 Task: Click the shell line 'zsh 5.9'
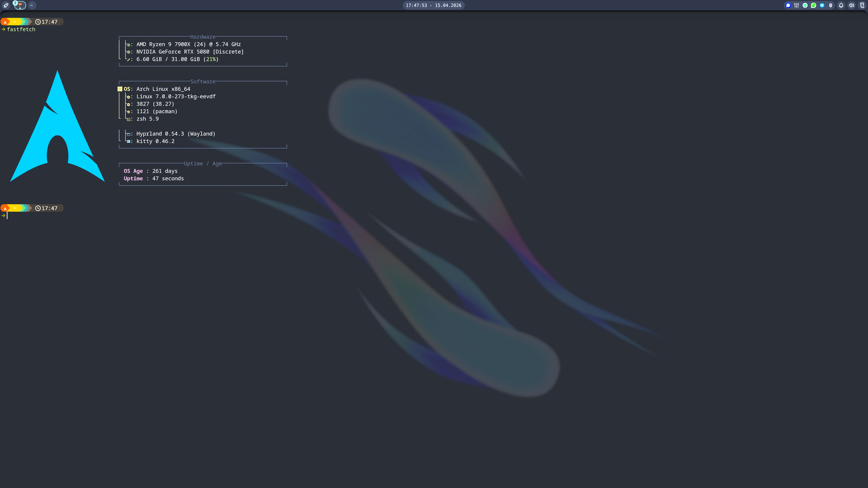pyautogui.click(x=147, y=119)
